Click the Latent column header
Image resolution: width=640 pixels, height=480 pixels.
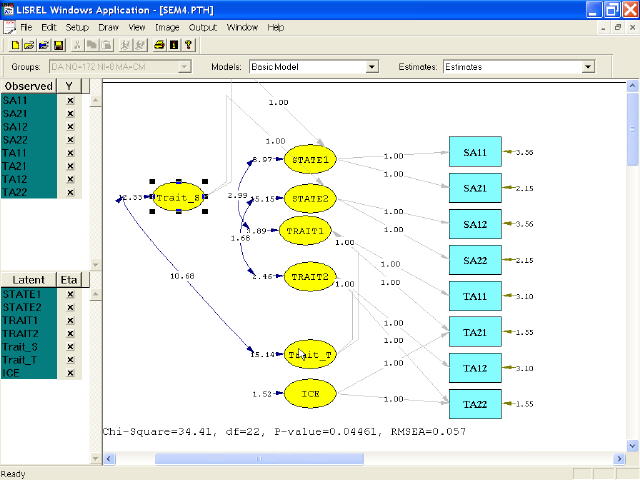coord(29,281)
